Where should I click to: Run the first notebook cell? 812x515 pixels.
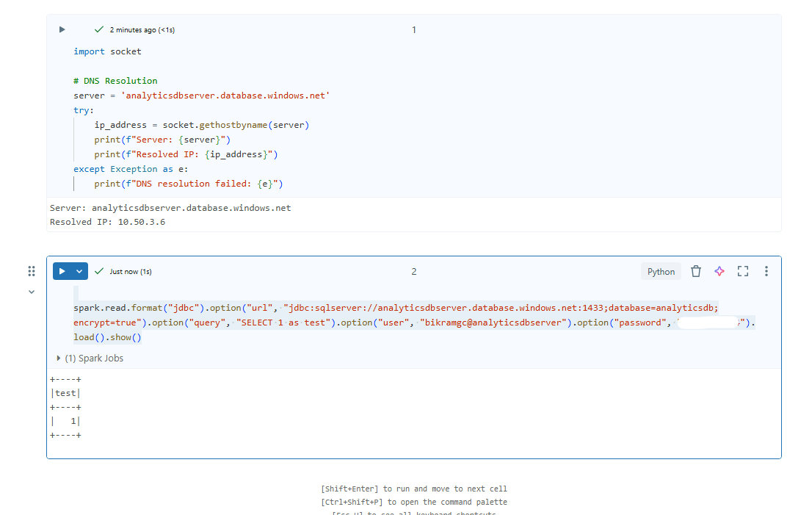click(62, 29)
